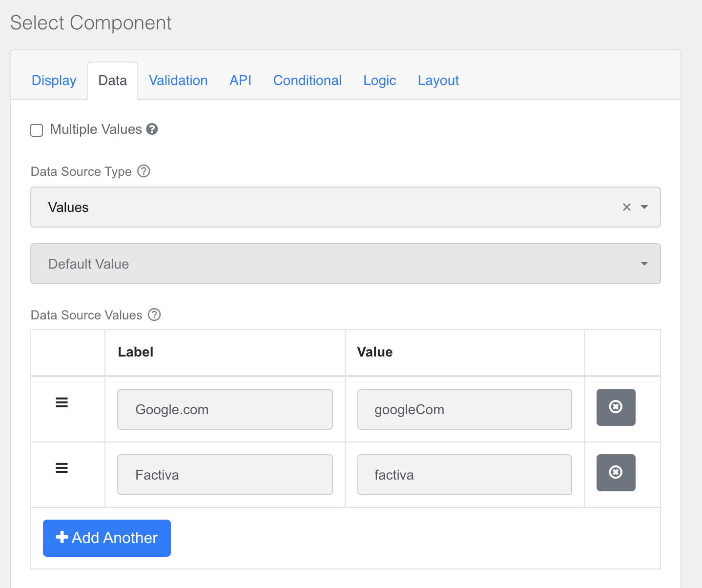Open the Layout tab
The width and height of the screenshot is (702, 588).
point(438,81)
